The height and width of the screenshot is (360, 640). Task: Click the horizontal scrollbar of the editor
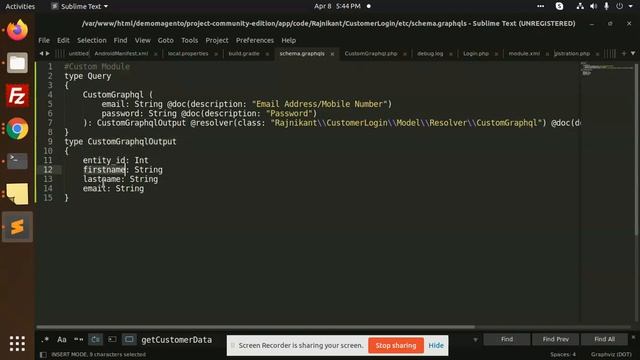tap(256, 327)
